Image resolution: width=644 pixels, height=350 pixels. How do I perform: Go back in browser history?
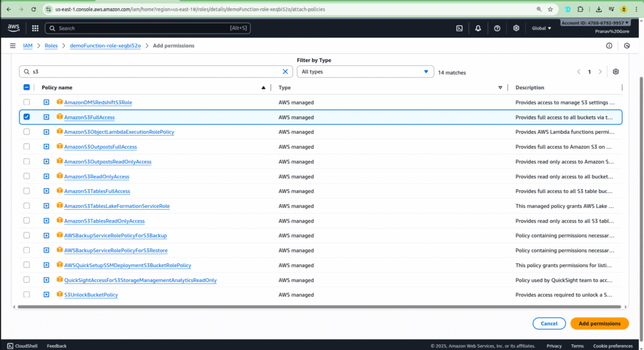[x=9, y=9]
